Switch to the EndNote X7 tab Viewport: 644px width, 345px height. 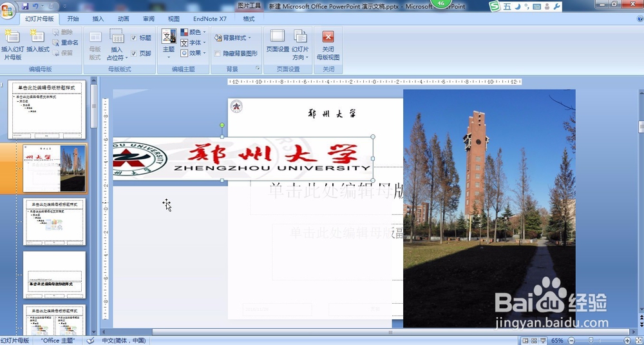click(x=210, y=19)
